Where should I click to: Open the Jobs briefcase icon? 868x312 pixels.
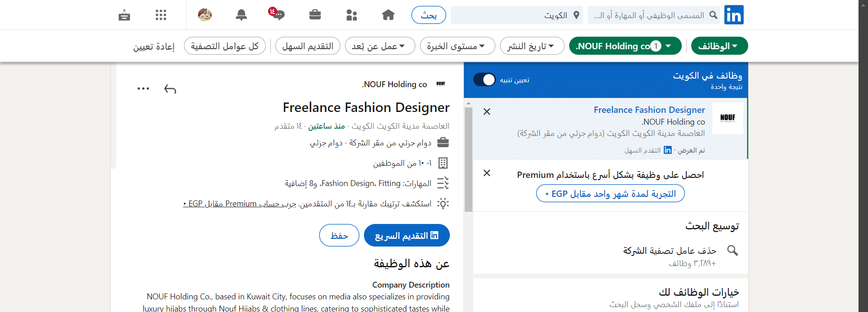(x=315, y=15)
